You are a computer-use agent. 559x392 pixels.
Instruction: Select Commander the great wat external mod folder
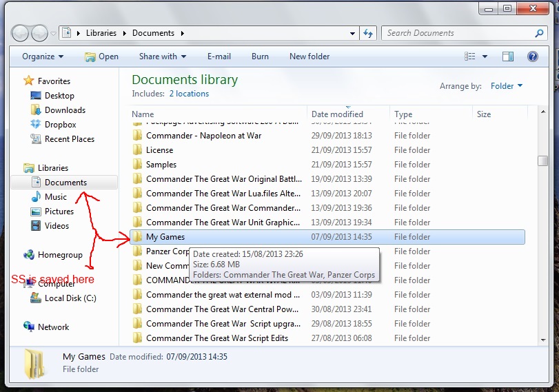(x=327, y=295)
